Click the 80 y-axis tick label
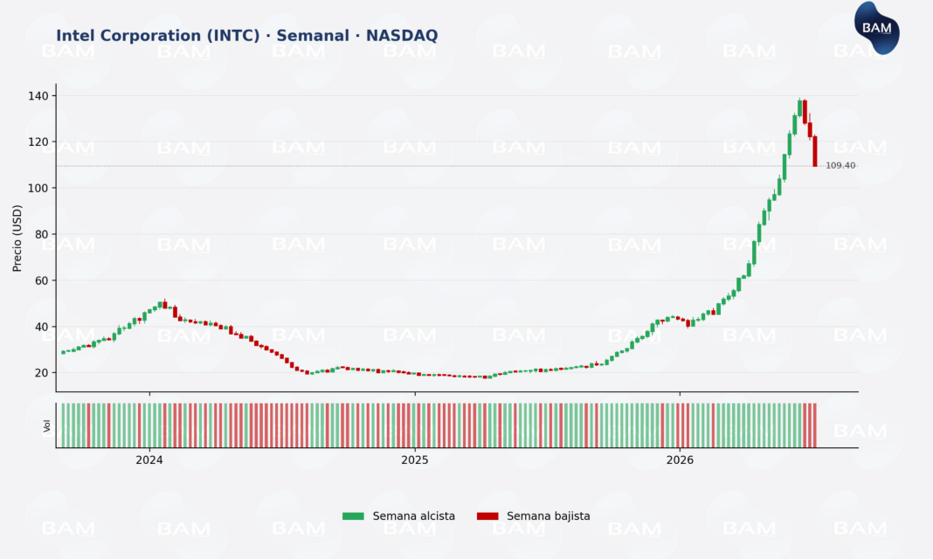 click(x=42, y=234)
